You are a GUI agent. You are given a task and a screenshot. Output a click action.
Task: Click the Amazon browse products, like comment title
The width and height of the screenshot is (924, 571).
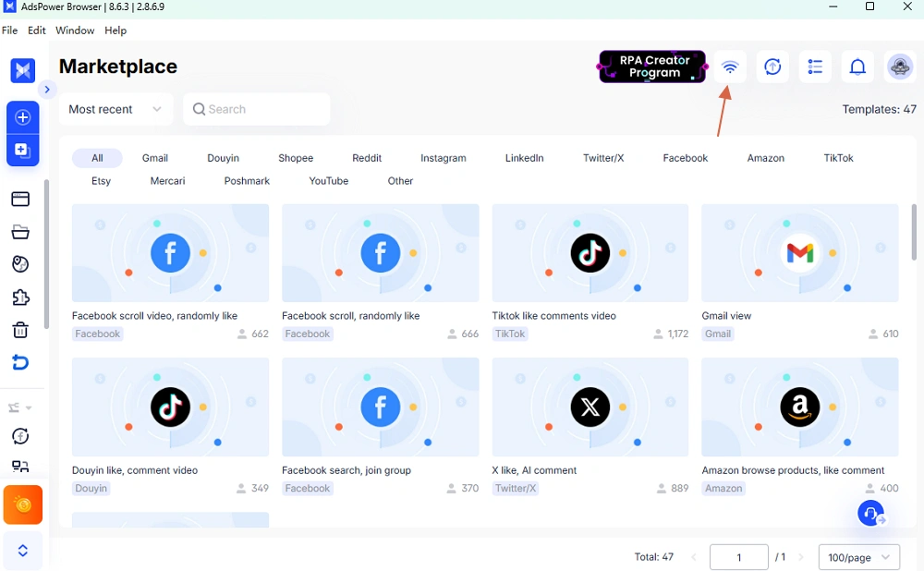pos(793,470)
